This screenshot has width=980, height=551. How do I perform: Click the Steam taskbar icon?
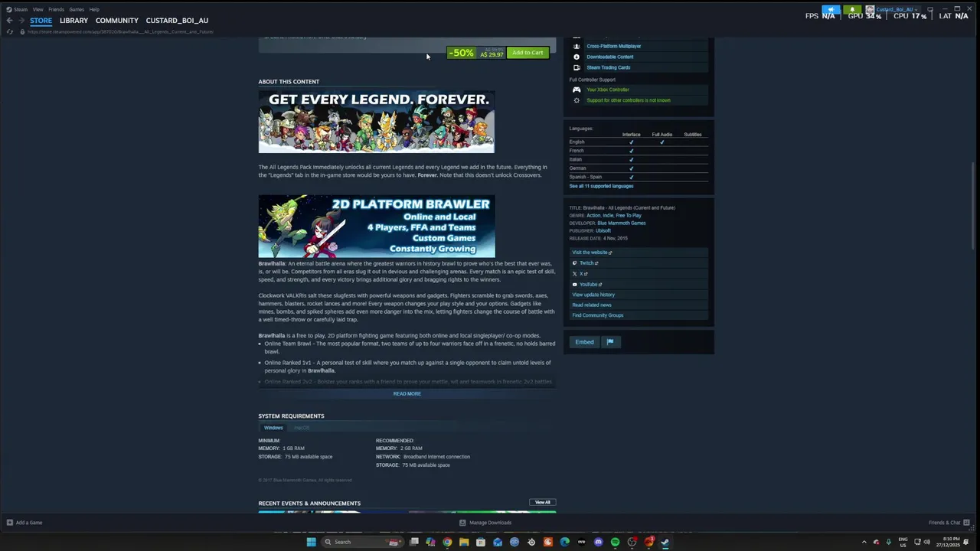[x=665, y=542]
